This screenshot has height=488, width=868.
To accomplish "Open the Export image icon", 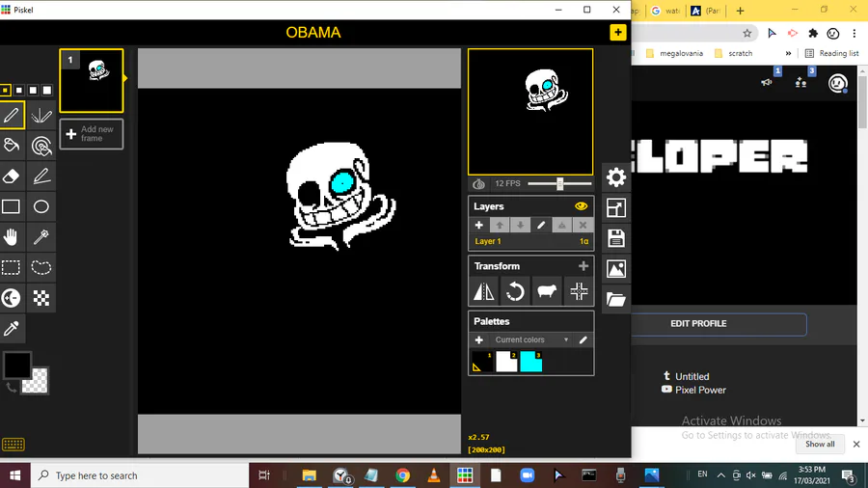I will [x=615, y=269].
